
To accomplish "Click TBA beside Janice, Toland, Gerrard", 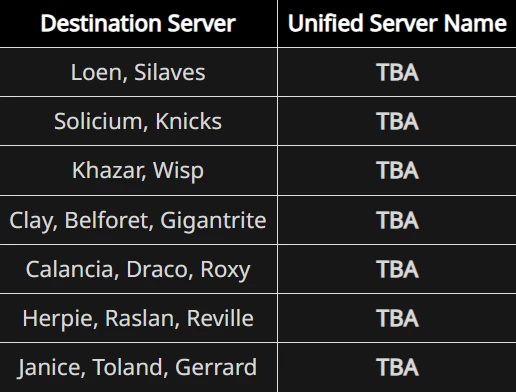I will point(397,367).
